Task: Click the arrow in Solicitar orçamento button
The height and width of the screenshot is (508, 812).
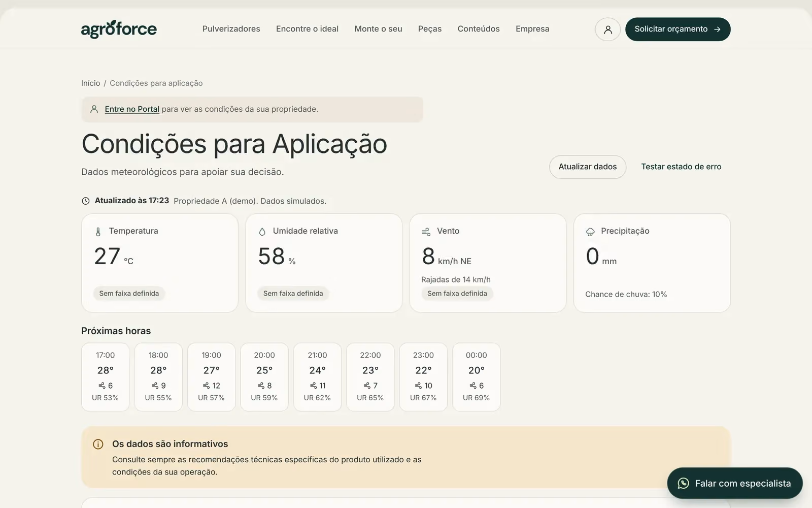Action: 717,29
